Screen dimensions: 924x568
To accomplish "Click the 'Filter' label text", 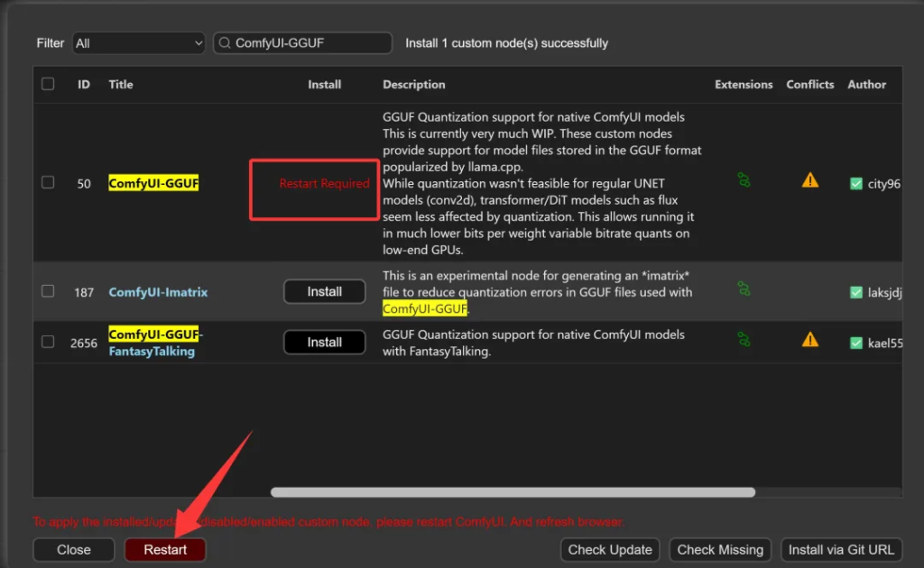I will click(51, 43).
